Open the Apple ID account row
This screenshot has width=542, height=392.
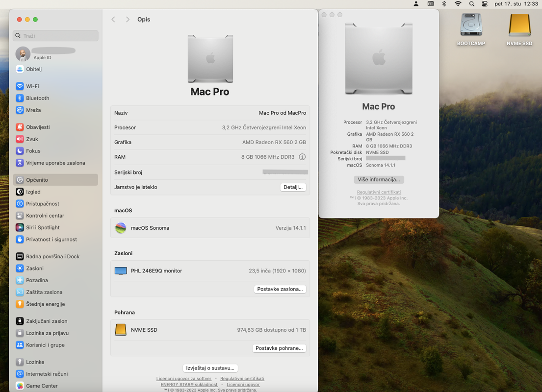click(x=55, y=53)
